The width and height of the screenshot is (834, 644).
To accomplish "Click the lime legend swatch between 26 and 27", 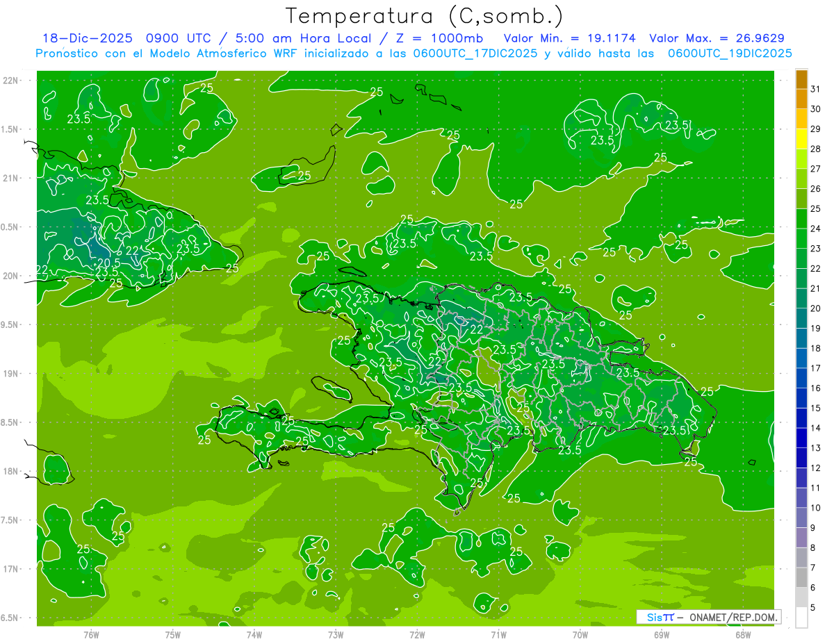I will tap(801, 179).
